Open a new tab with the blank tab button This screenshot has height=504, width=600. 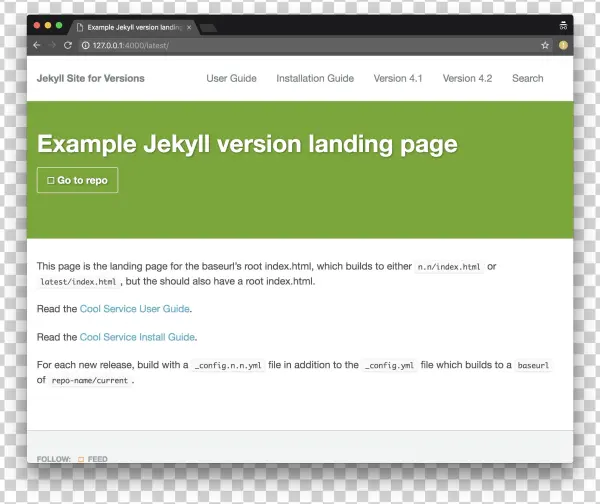pyautogui.click(x=209, y=27)
